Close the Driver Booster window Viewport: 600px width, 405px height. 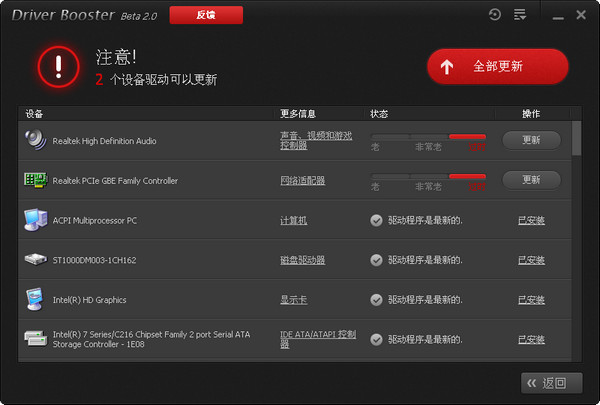point(581,15)
